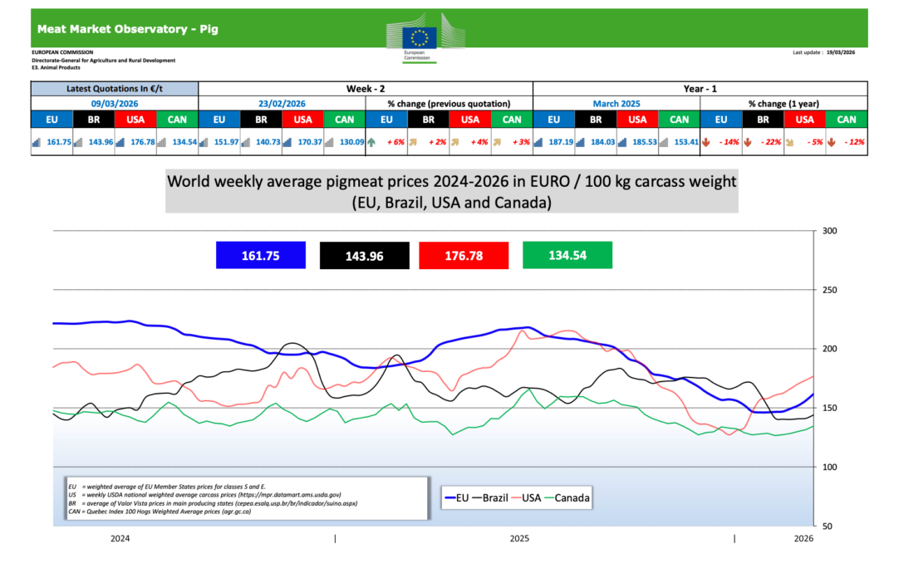Viewport: 899px width, 588px height.
Task: Select the 09/03/2026 latest quotation date cell
Action: coord(115,104)
